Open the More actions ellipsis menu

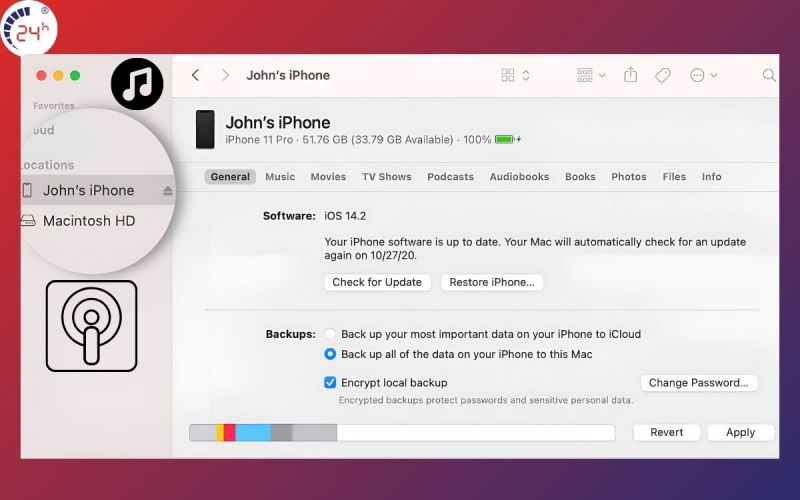point(703,76)
